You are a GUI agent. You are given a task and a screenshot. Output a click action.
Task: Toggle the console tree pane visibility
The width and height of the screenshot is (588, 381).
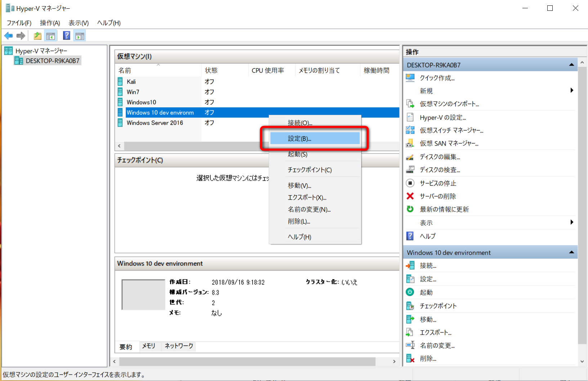click(x=50, y=35)
